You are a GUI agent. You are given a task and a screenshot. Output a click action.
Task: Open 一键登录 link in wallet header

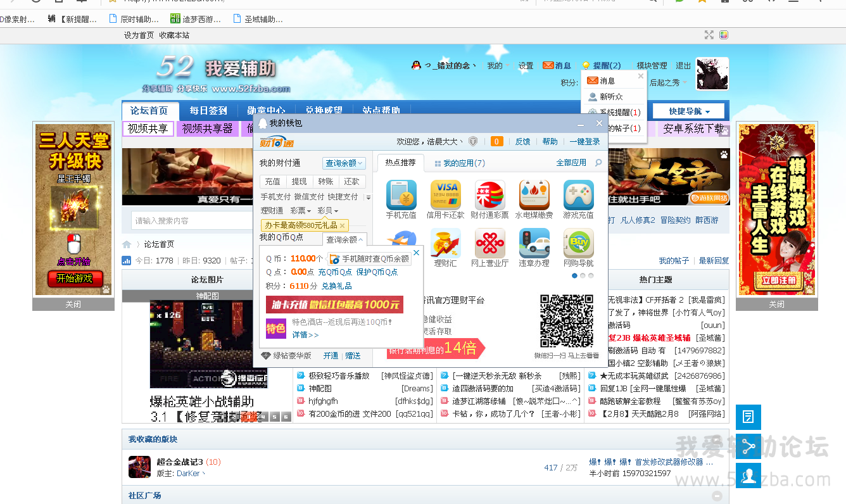(x=584, y=142)
